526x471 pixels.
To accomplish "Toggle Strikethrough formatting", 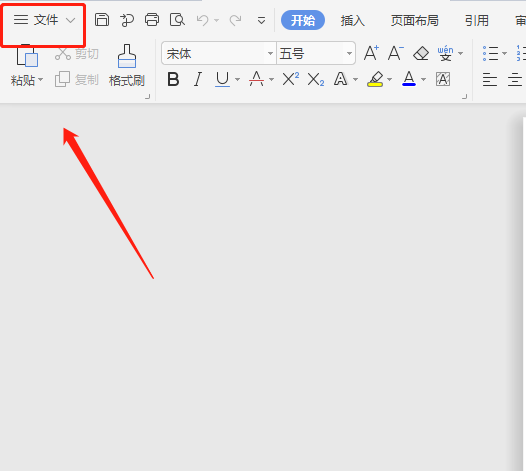I will click(256, 79).
